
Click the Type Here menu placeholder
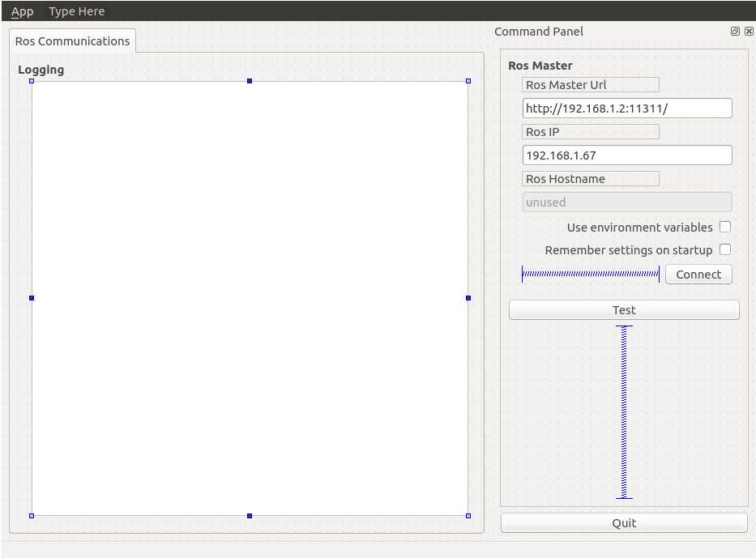tap(77, 11)
